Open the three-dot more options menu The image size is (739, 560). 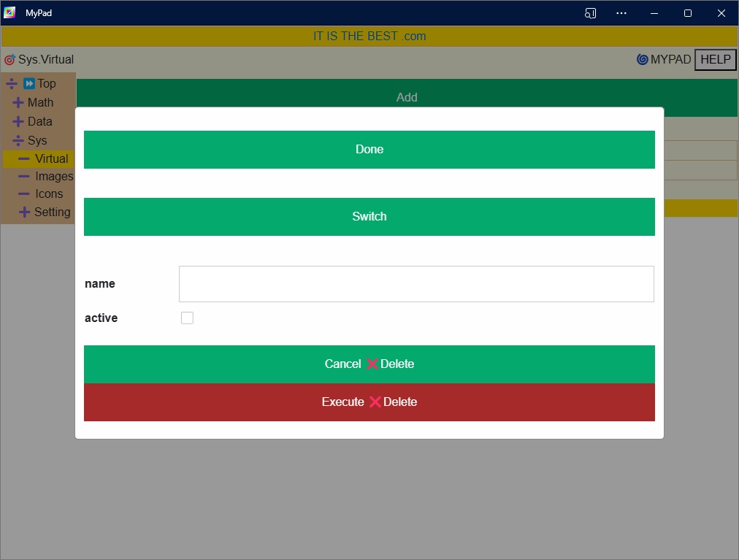click(x=621, y=13)
